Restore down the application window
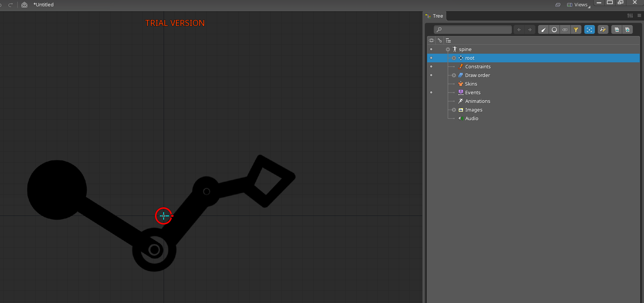The width and height of the screenshot is (644, 303). pyautogui.click(x=621, y=3)
